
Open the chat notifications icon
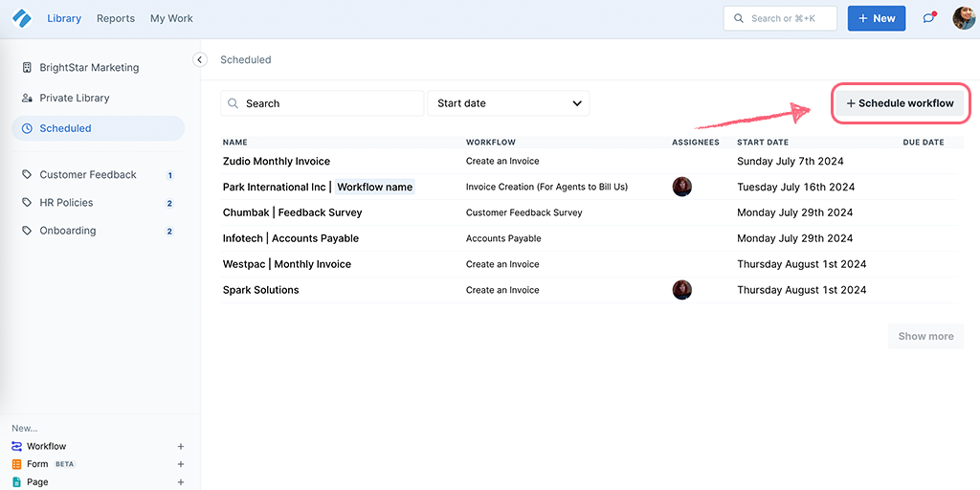point(928,18)
